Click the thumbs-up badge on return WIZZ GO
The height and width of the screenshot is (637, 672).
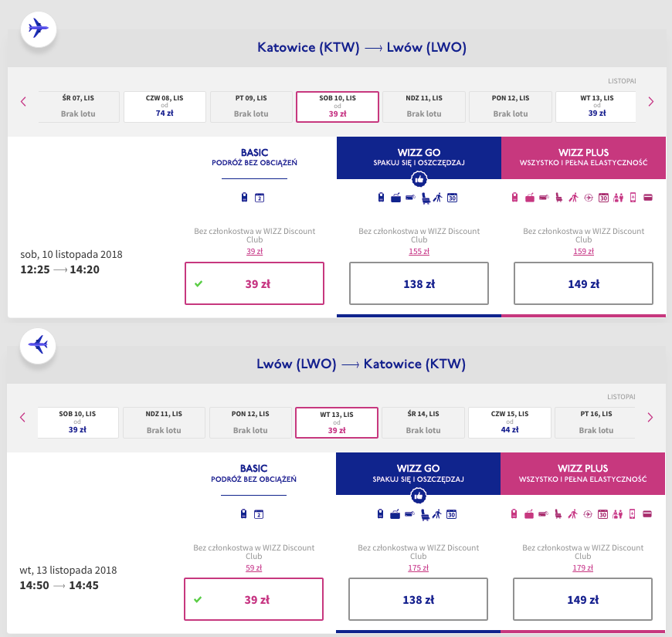(x=418, y=495)
